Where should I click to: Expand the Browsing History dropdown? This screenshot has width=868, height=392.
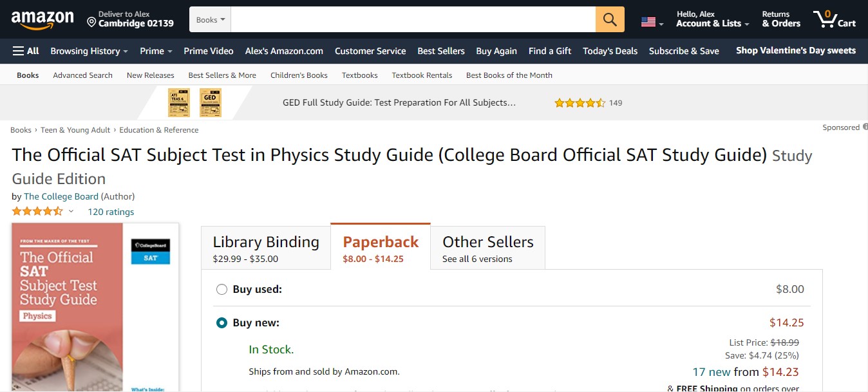(x=89, y=51)
